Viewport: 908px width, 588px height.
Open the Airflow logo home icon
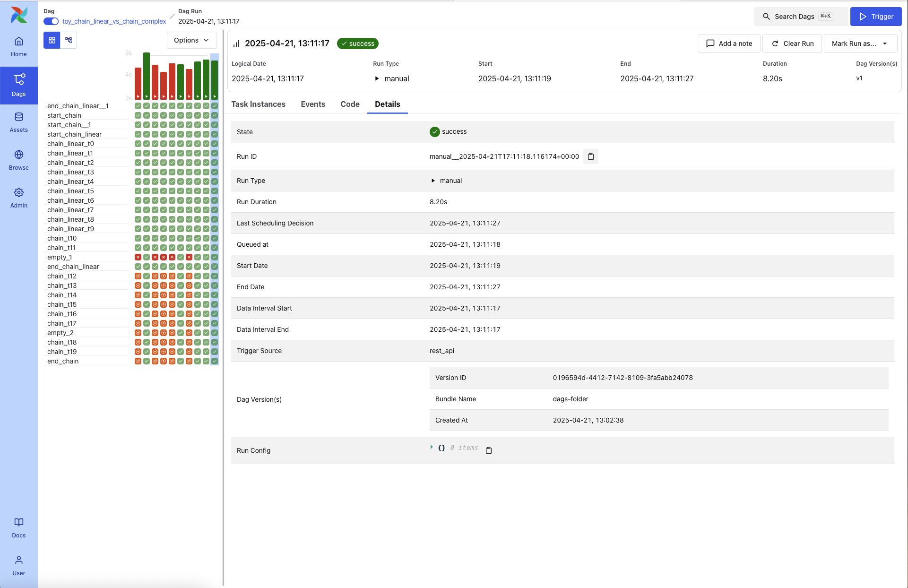[19, 15]
